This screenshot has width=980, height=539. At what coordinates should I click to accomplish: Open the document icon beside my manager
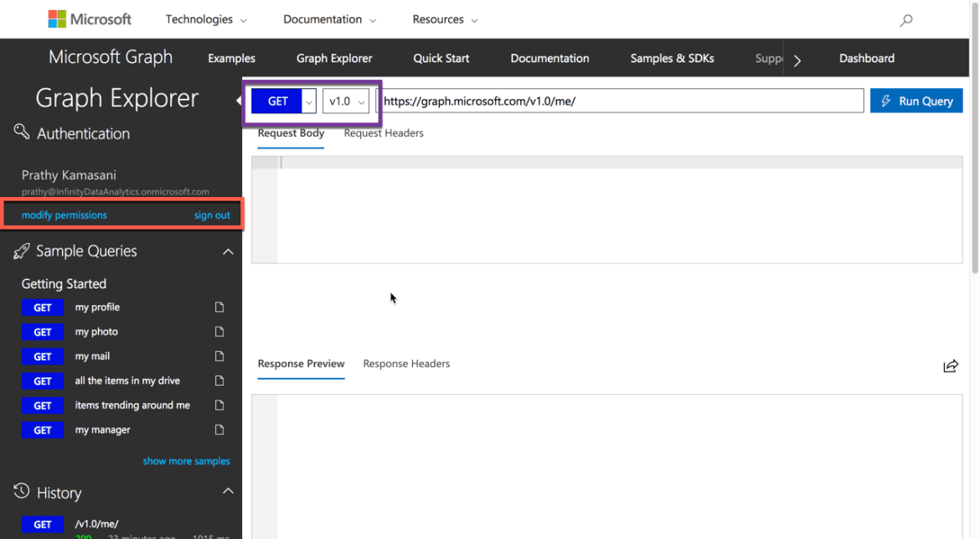click(x=219, y=429)
